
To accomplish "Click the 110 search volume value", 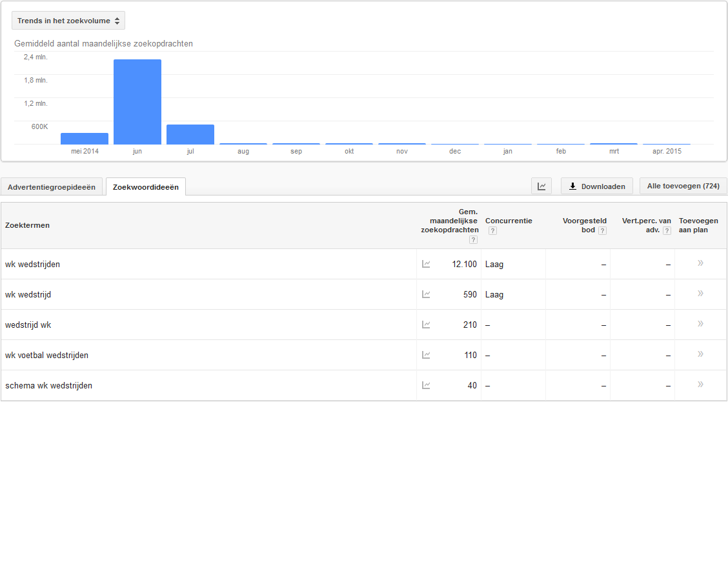I will 470,355.
